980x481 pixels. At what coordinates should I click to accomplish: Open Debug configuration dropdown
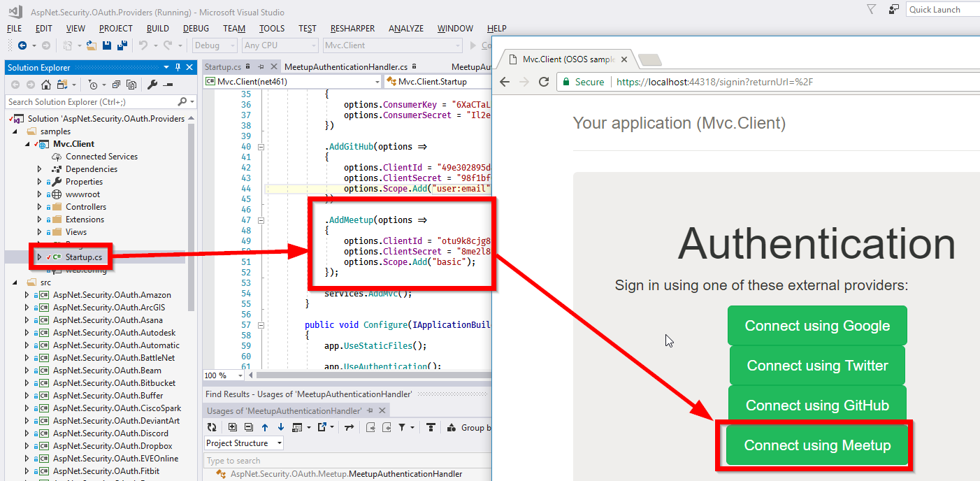tap(215, 45)
